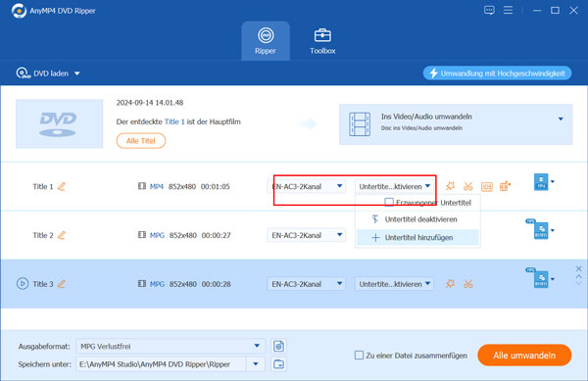Move Title 3 up in list

[578, 277]
